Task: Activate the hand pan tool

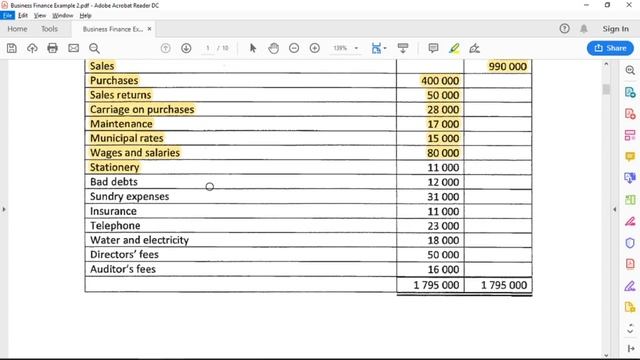Action: coord(273,48)
